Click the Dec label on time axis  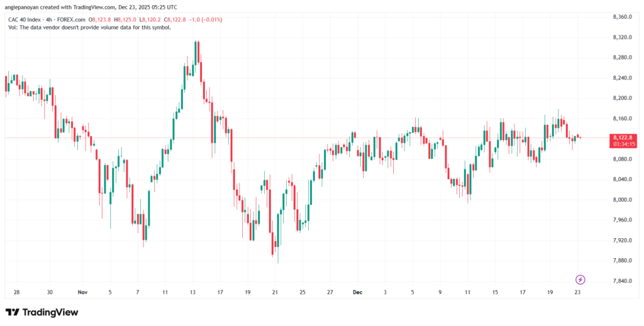(358, 293)
